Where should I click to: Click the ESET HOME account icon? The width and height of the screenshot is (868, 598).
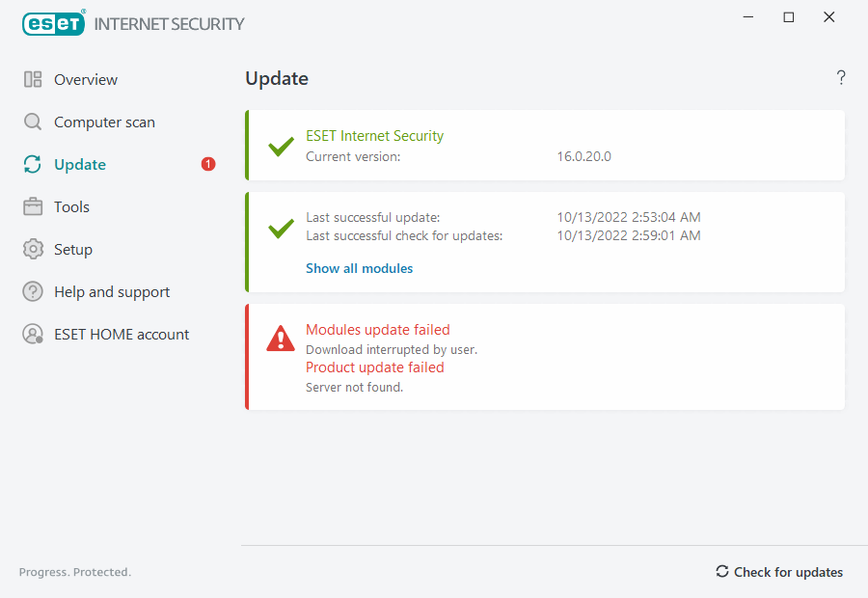pyautogui.click(x=33, y=335)
